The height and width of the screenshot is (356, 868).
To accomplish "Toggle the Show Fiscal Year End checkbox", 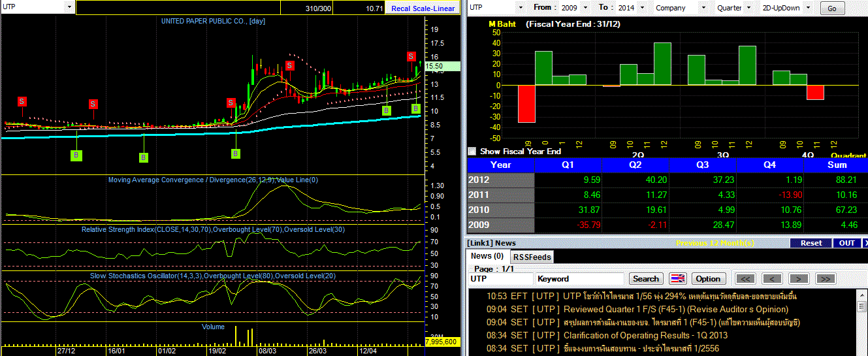I will click(x=472, y=151).
